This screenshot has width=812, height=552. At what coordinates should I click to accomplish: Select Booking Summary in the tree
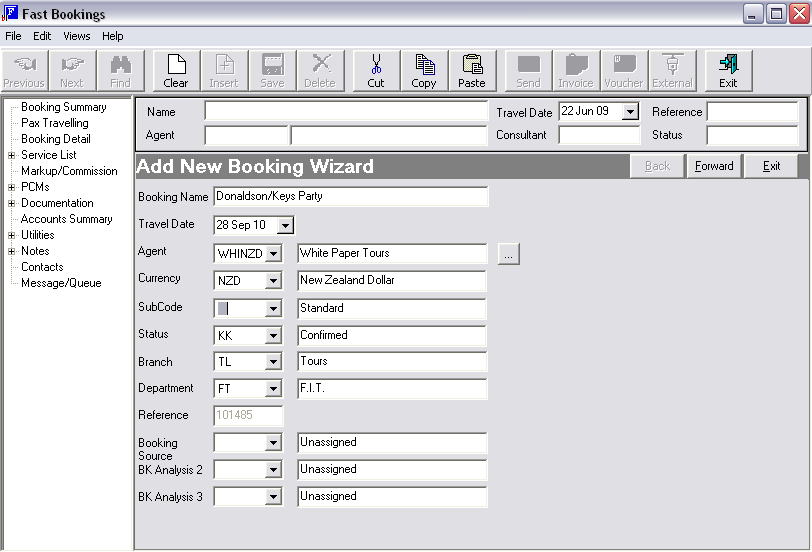(x=64, y=107)
